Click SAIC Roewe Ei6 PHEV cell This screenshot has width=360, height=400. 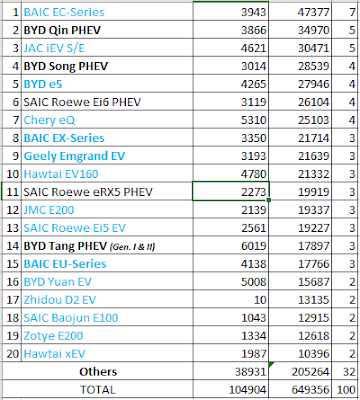point(107,102)
